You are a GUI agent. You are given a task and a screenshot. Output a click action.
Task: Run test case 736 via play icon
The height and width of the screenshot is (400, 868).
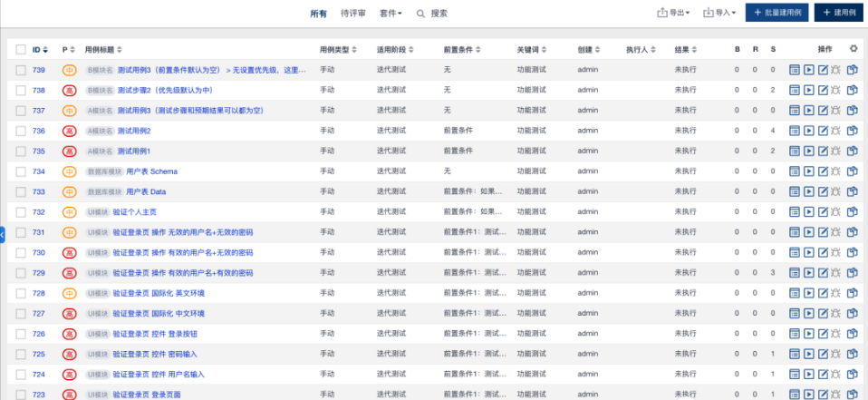809,131
